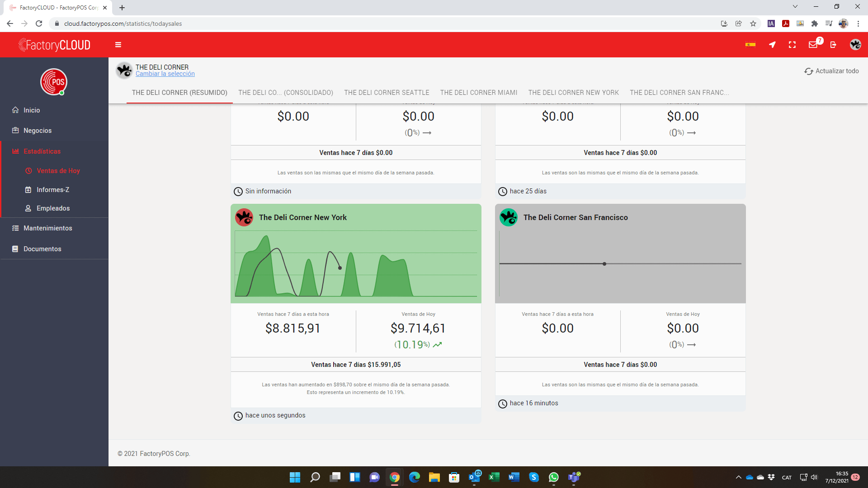Click Actualizar todo refresh button

[x=831, y=71]
